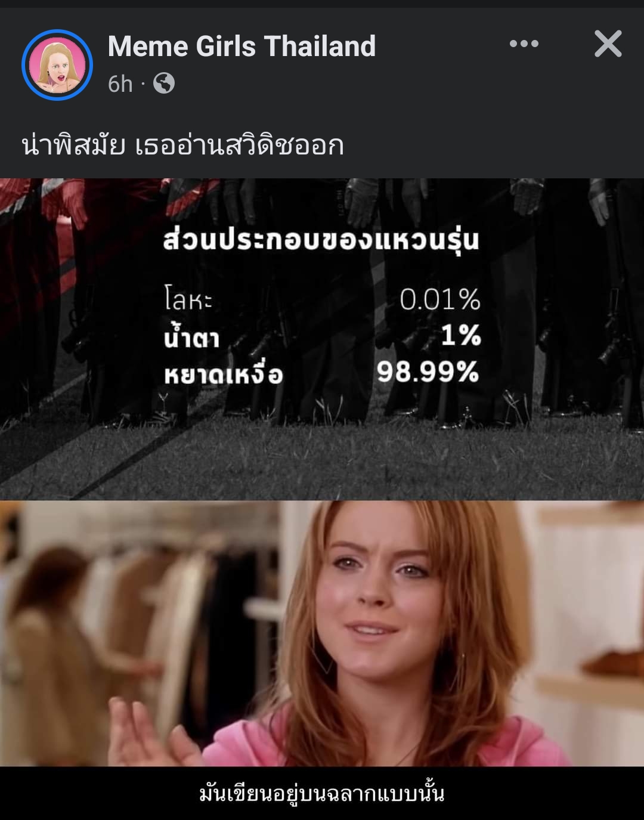
Task: Select the Thai post caption text
Action: 182,145
